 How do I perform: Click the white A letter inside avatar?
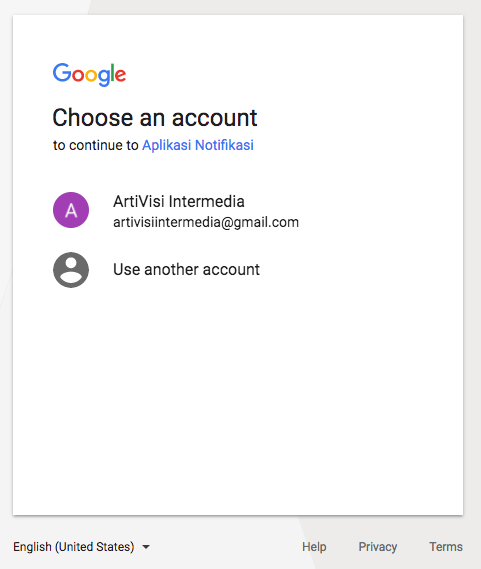click(71, 210)
